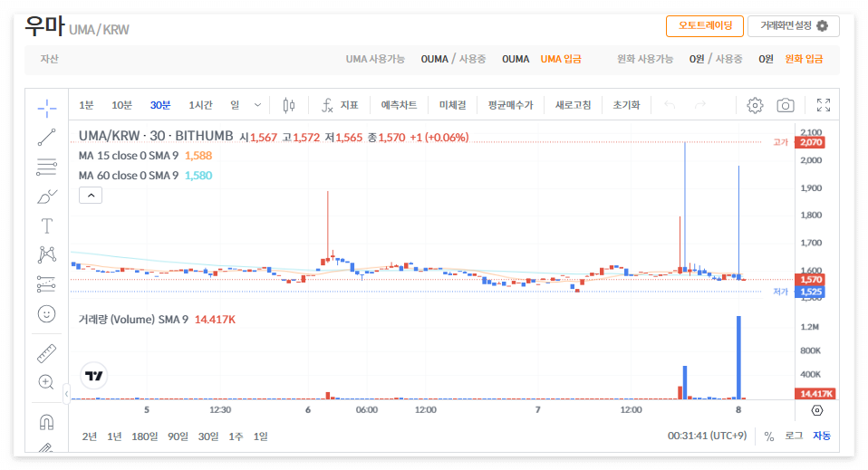Screen dimensions: 868x470
Task: Open the Fibonacci retracement tool
Action: [47, 167]
